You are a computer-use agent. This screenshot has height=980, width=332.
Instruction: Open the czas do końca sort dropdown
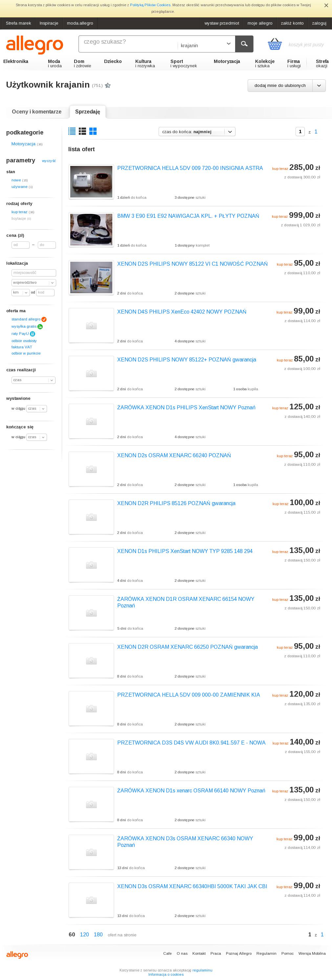coord(197,132)
